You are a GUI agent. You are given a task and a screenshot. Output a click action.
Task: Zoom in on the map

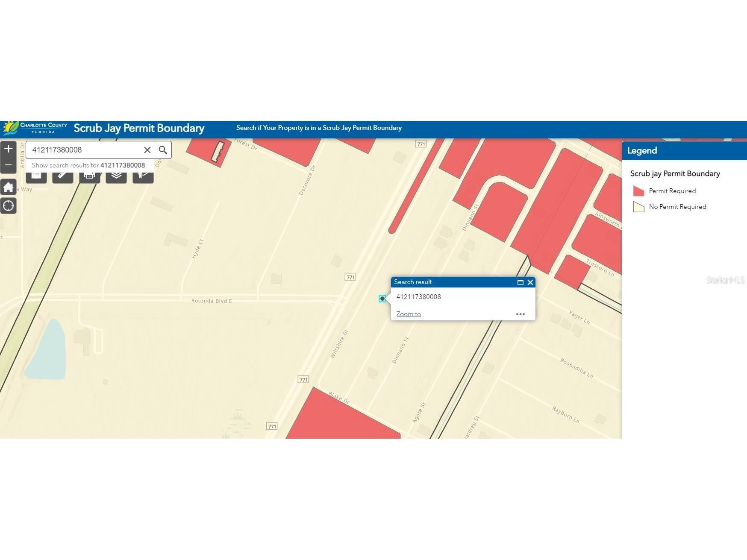[x=8, y=149]
